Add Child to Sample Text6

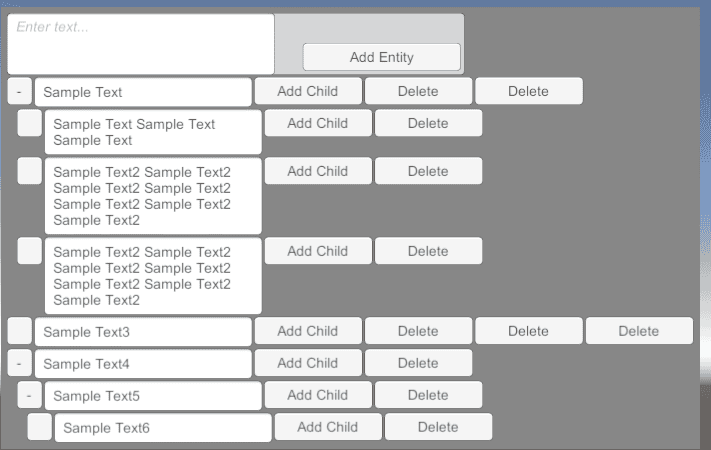pos(328,427)
